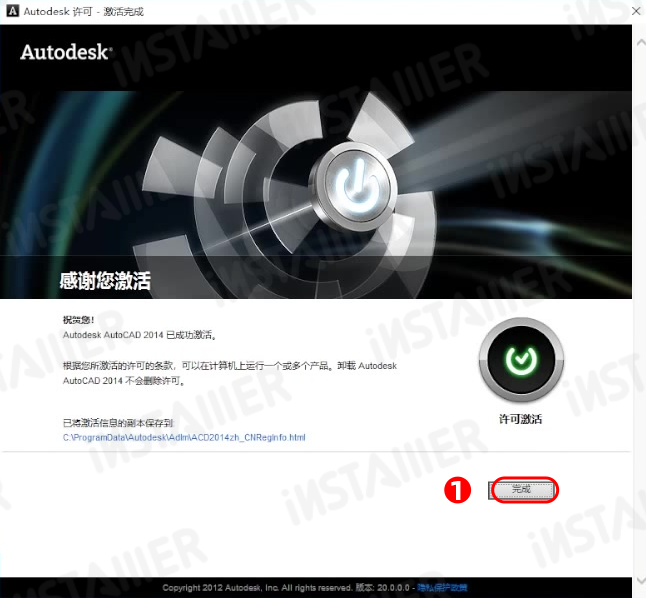Click the scrollbar down arrow
The image size is (646, 598).
[640, 580]
